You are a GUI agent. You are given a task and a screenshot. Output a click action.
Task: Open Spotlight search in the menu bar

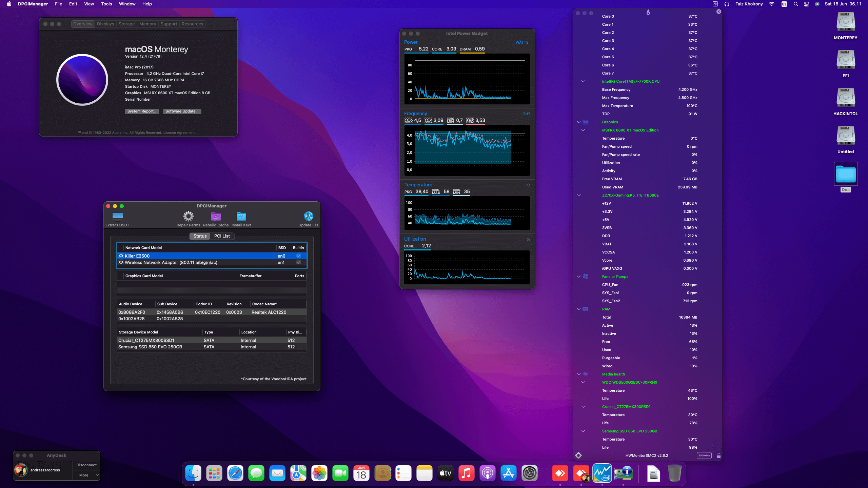(795, 4)
